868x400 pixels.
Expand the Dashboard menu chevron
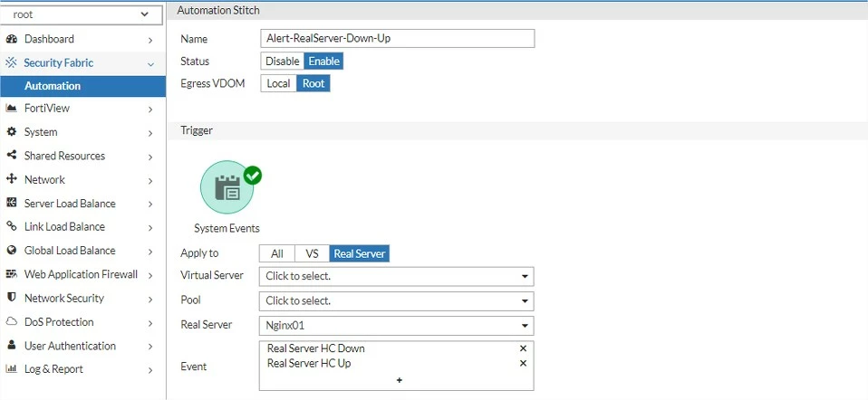(x=150, y=40)
